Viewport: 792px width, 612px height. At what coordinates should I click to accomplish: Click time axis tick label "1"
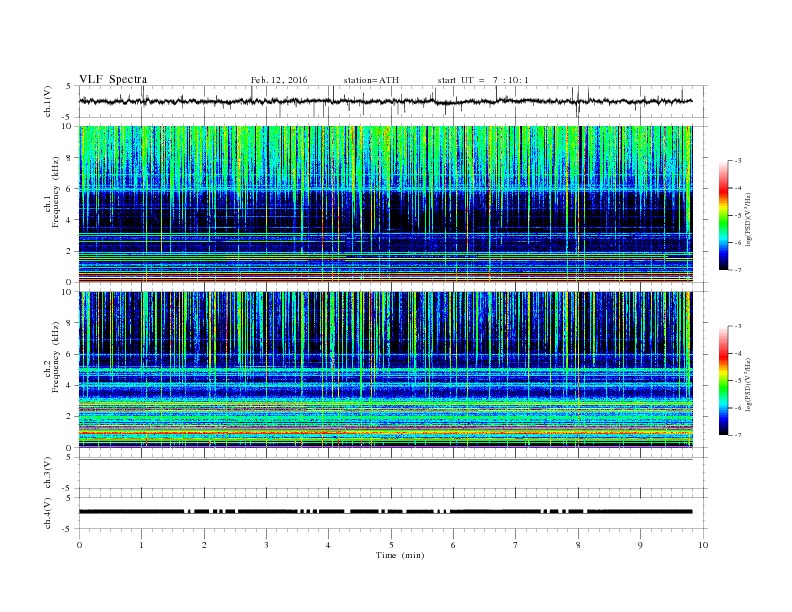pos(141,545)
